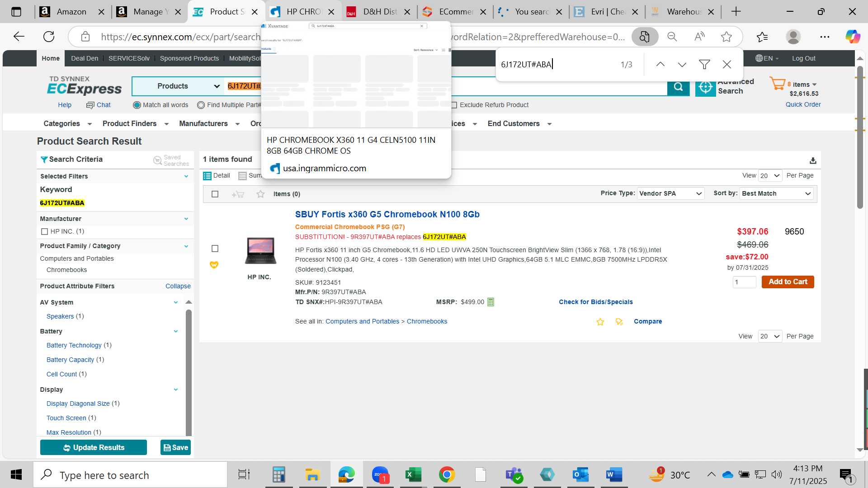The width and height of the screenshot is (868, 488).
Task: Open the Chat icon link
Action: (x=98, y=105)
